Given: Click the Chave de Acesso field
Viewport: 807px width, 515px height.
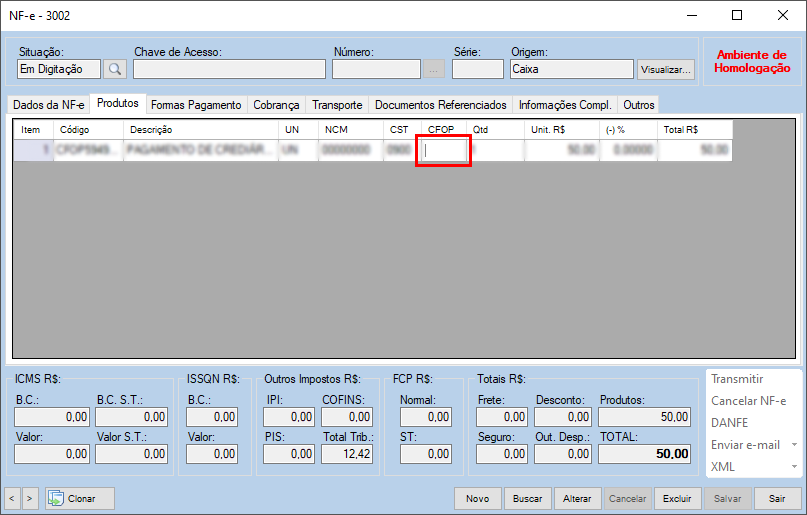Looking at the screenshot, I should click(x=229, y=69).
